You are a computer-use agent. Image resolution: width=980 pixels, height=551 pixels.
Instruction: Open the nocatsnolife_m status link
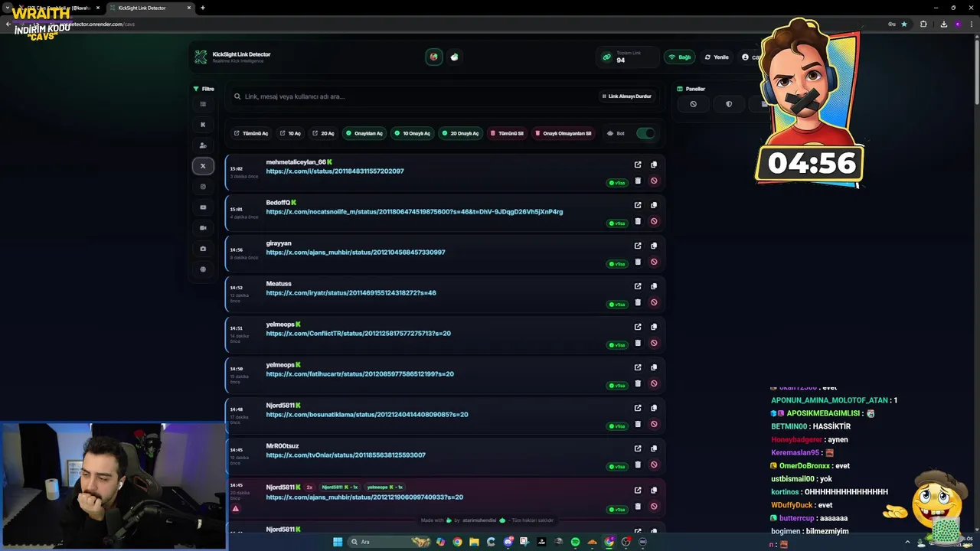414,211
